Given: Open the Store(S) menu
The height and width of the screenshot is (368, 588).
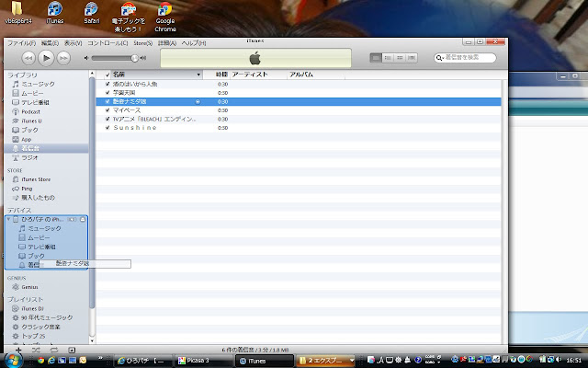Looking at the screenshot, I should pyautogui.click(x=143, y=43).
